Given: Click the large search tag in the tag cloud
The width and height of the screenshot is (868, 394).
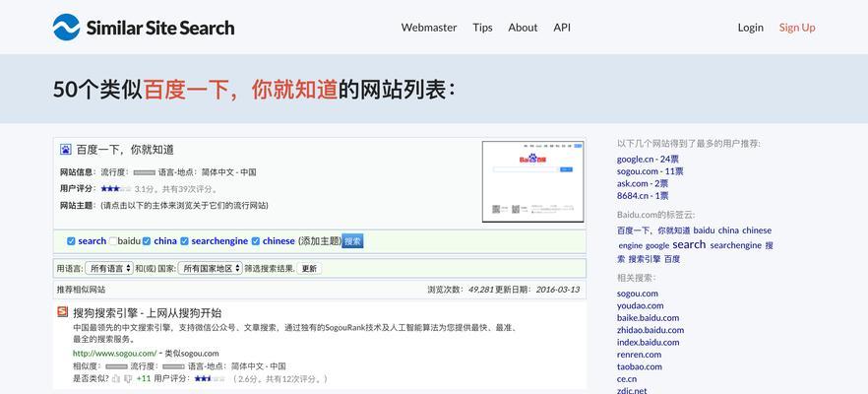Looking at the screenshot, I should click(x=689, y=244).
